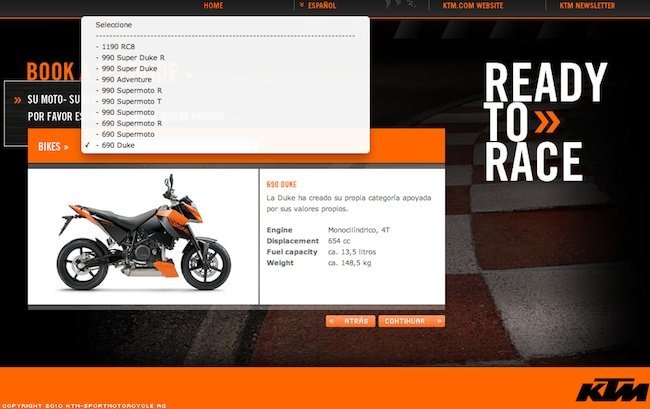Pick 990 Supermoto T in the list
The image size is (650, 409).
click(x=225, y=102)
